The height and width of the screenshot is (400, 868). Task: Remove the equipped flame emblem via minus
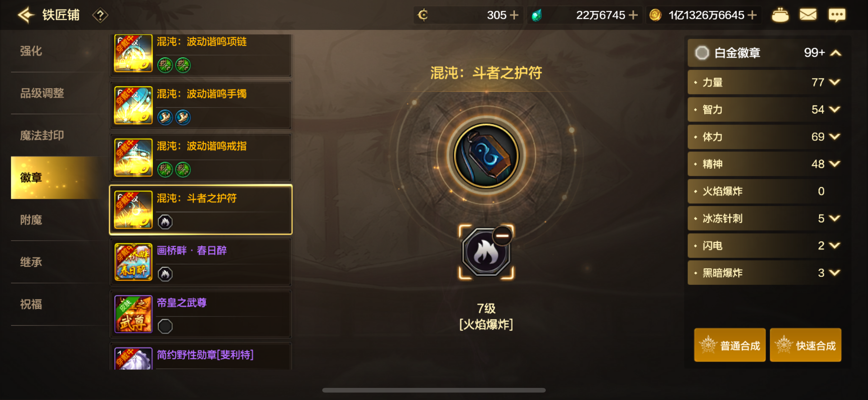[x=502, y=236]
